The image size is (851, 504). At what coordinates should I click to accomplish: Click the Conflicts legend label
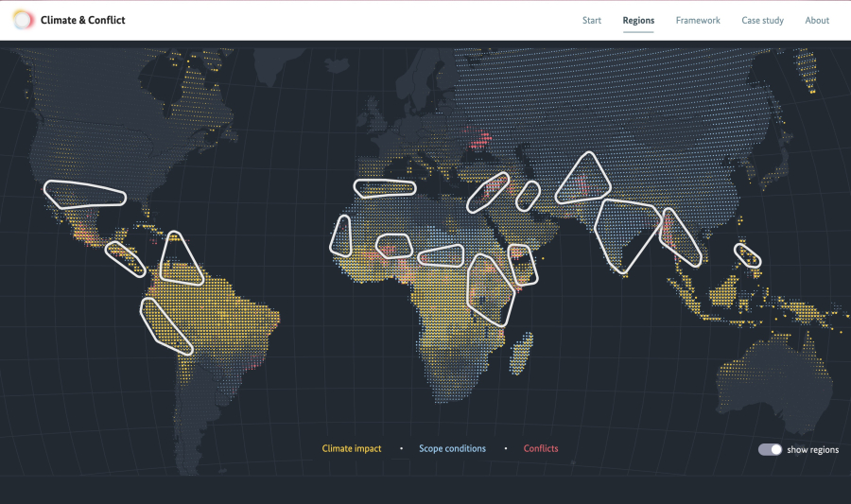coord(541,448)
